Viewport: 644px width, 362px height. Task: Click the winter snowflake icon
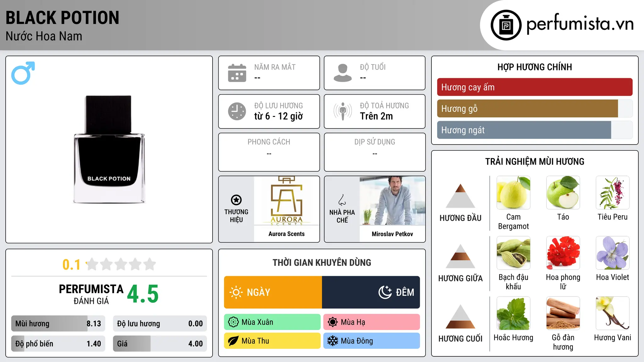coord(333,341)
